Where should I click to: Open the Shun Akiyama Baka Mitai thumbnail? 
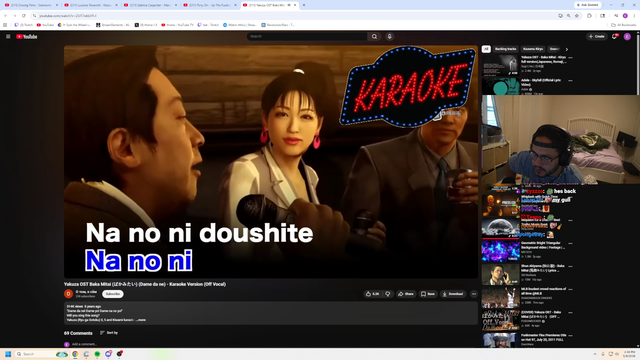pos(500,274)
